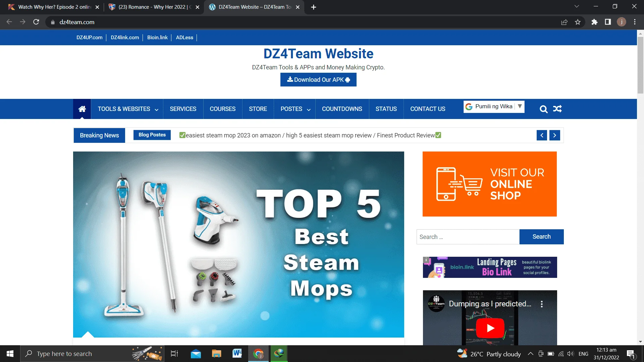Open the Chrome three-dot menu

pyautogui.click(x=635, y=22)
